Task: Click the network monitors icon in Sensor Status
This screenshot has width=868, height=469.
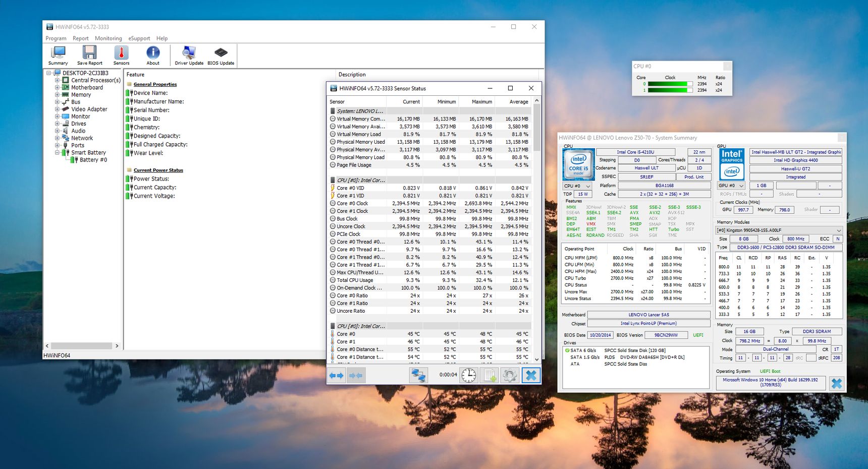Action: pyautogui.click(x=418, y=375)
